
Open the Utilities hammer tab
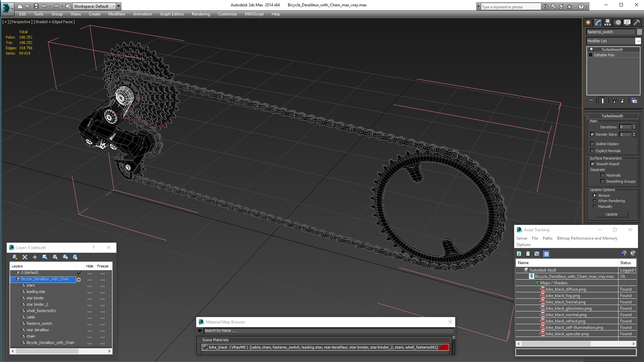point(637,22)
